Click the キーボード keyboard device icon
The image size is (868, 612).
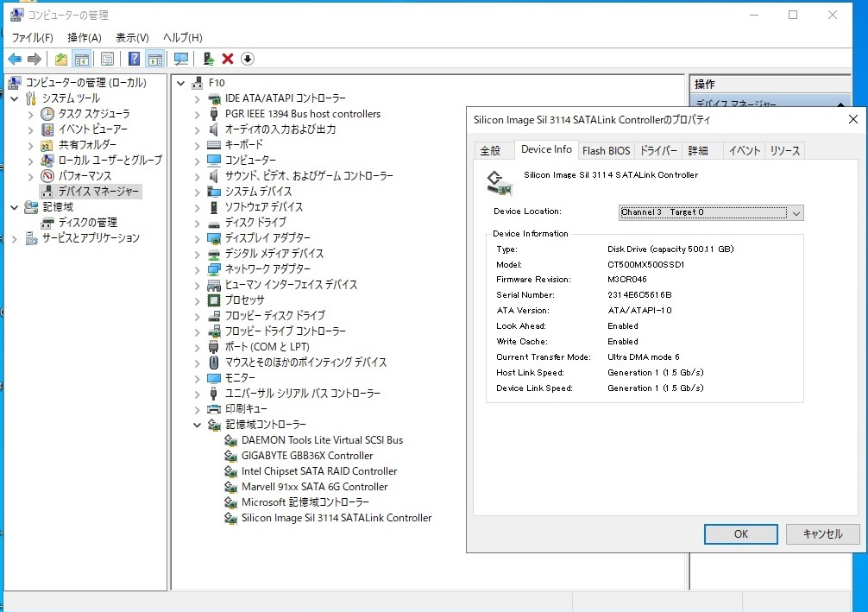pyautogui.click(x=214, y=145)
